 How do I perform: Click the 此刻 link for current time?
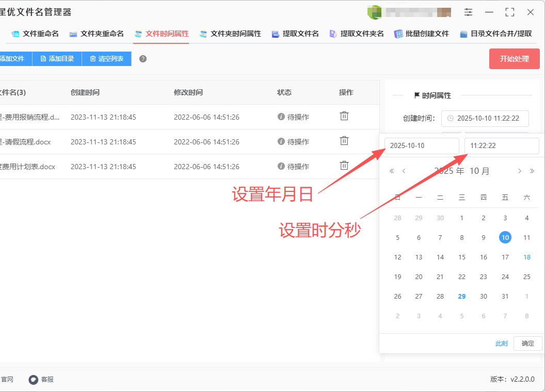point(501,344)
